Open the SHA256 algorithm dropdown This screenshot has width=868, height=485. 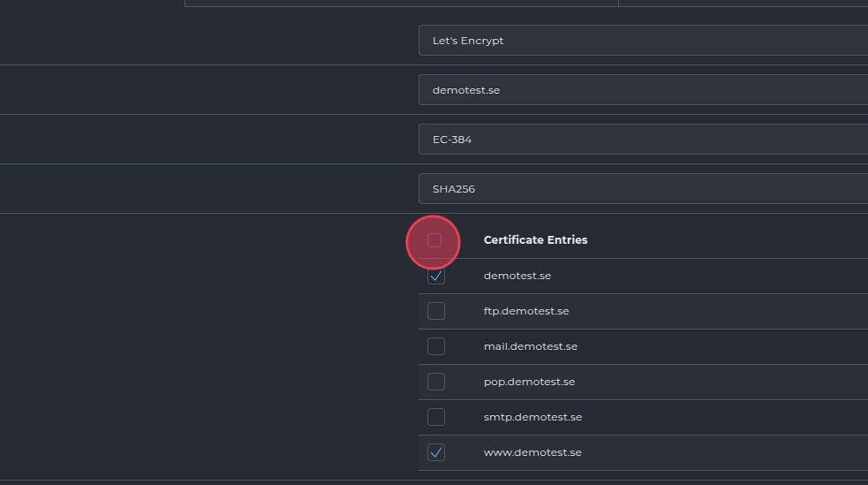pyautogui.click(x=643, y=189)
